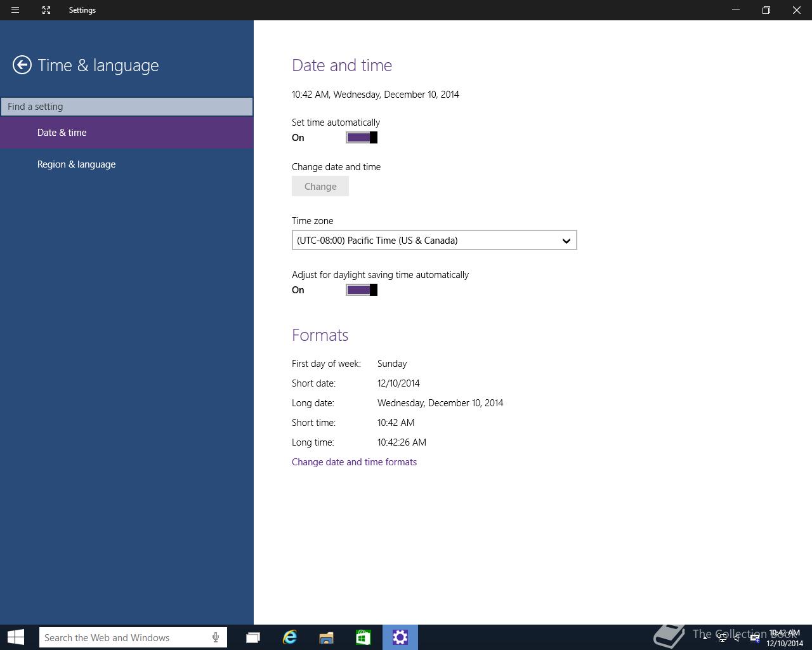
Task: Click the Task View taskbar icon
Action: tap(253, 637)
